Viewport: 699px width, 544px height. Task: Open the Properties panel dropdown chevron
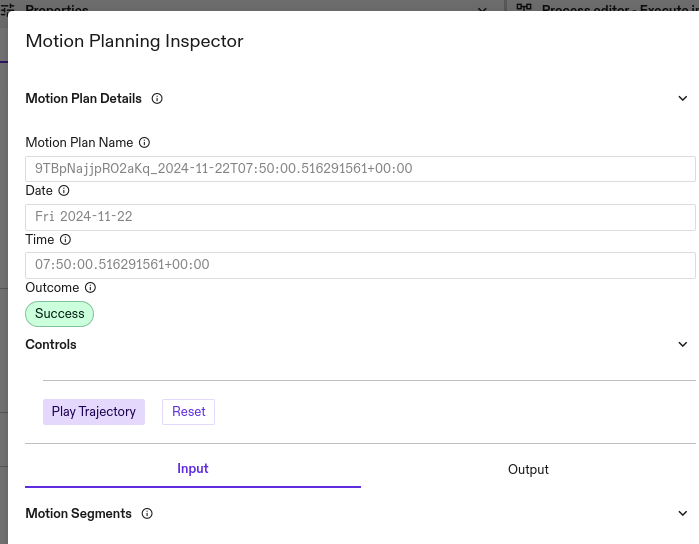(483, 9)
